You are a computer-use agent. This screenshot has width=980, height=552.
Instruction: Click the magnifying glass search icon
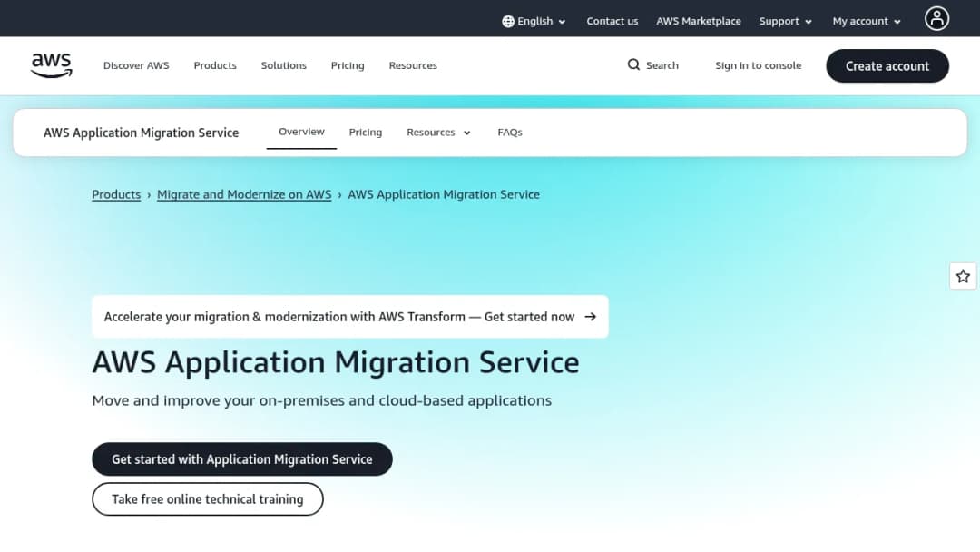point(633,65)
